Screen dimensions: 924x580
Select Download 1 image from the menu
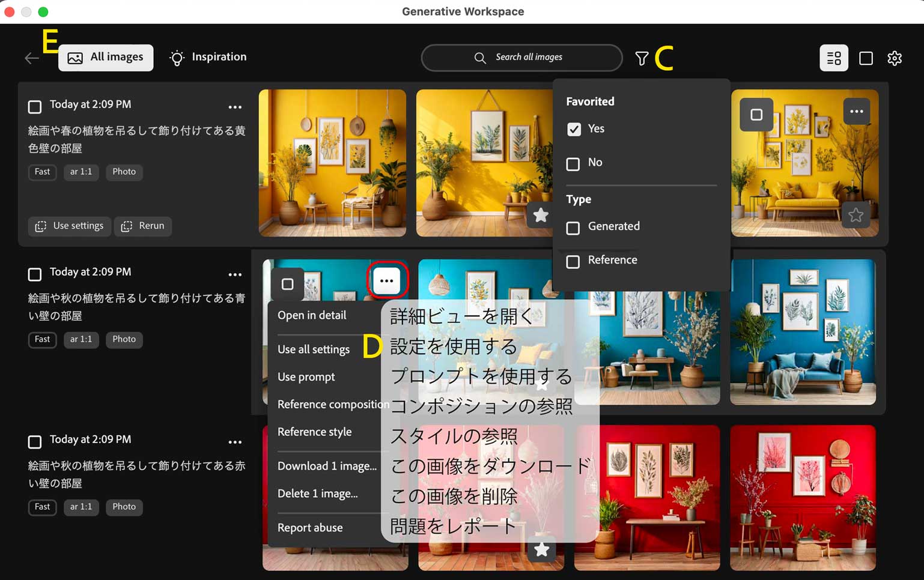[327, 466]
